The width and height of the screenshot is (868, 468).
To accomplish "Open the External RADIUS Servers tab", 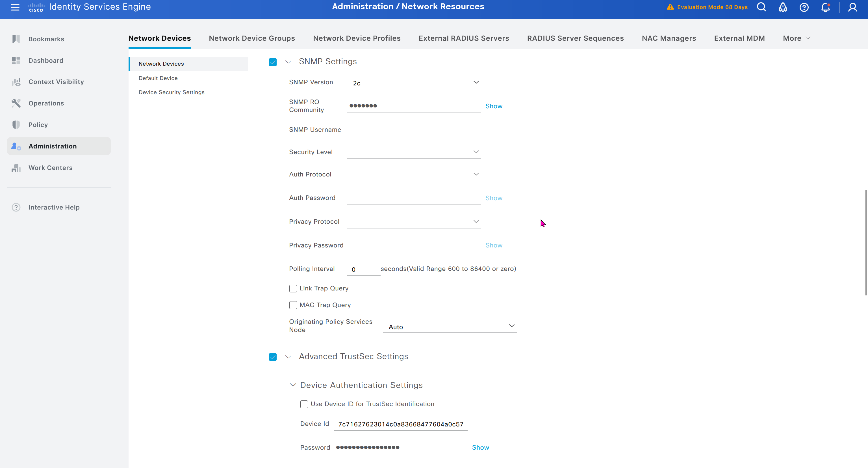I will coord(464,38).
